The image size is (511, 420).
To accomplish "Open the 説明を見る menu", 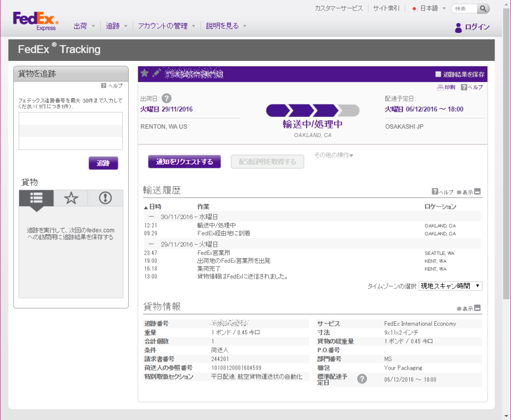I will coord(226,26).
